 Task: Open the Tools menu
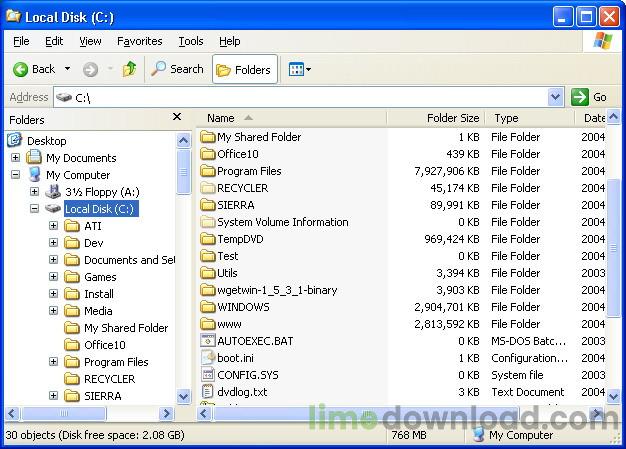pyautogui.click(x=190, y=41)
